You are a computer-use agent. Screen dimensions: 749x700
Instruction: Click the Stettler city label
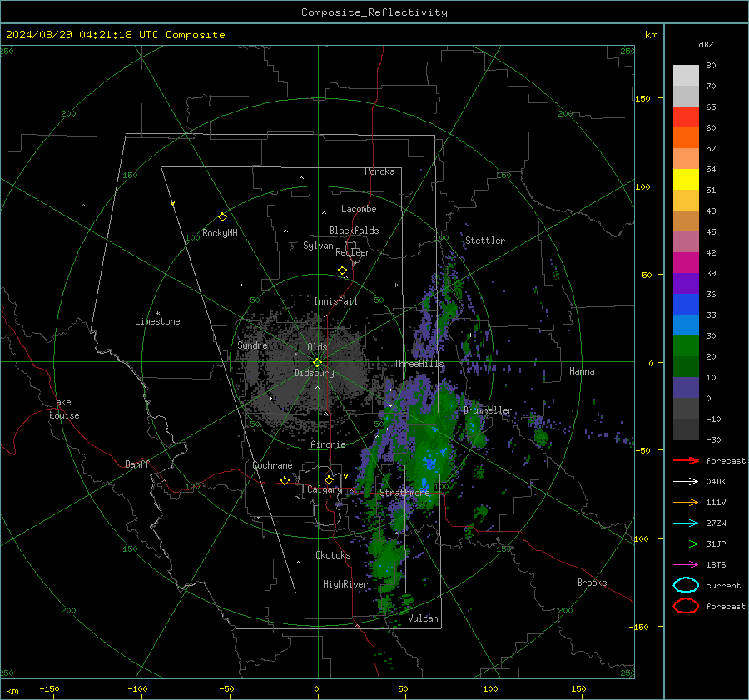(485, 241)
